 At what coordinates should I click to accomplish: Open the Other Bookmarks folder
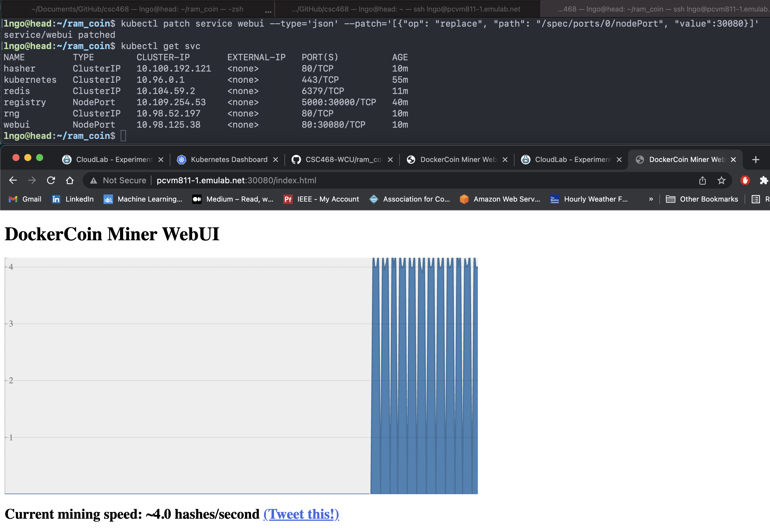pos(702,199)
